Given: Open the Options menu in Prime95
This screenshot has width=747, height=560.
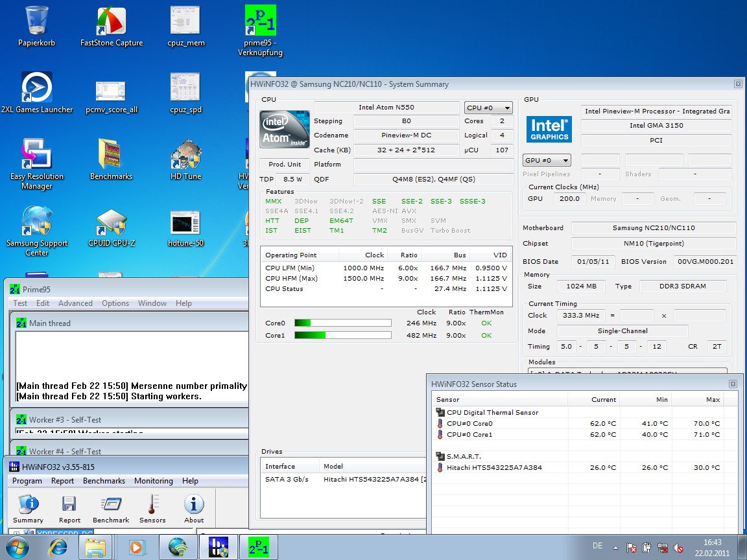Looking at the screenshot, I should pyautogui.click(x=115, y=303).
